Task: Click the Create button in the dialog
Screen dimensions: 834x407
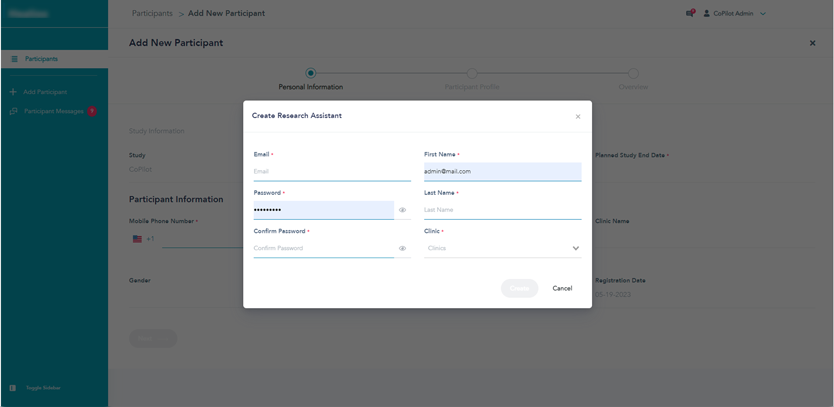Action: pos(519,288)
